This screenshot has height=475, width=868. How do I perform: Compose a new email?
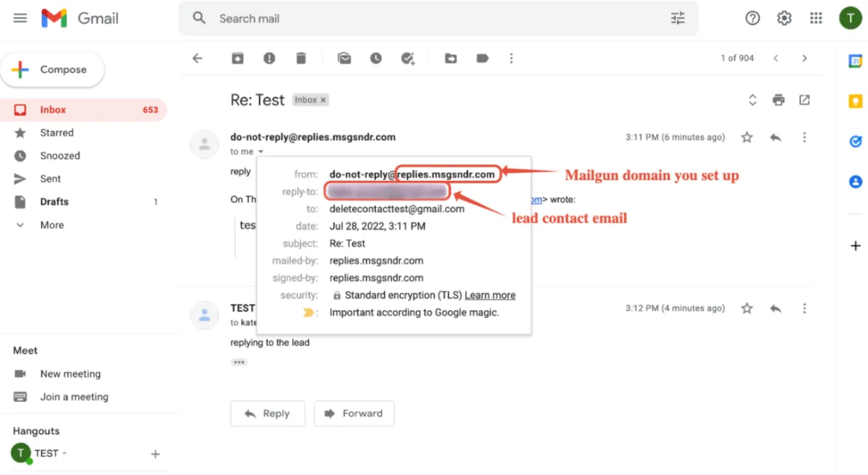click(x=53, y=70)
